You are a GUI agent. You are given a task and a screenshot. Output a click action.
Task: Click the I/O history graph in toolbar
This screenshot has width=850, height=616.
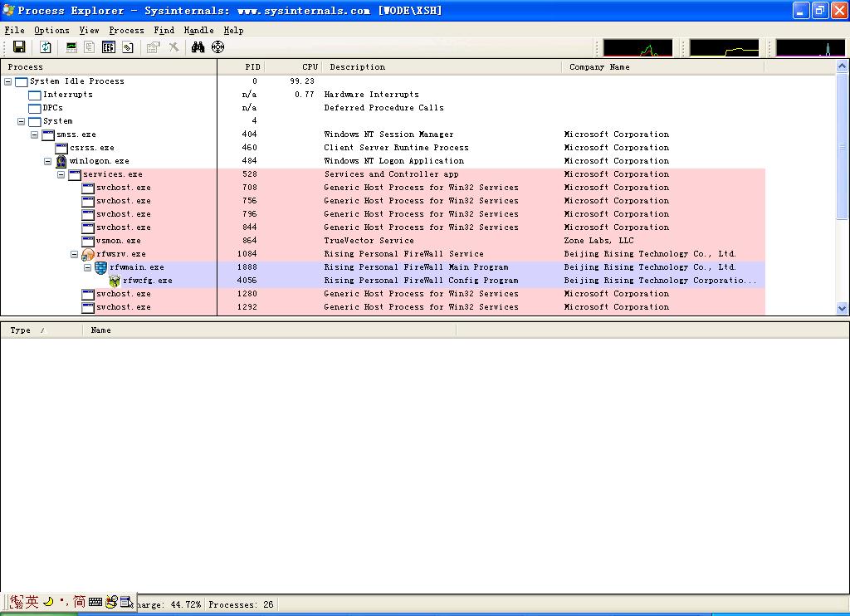pyautogui.click(x=810, y=47)
